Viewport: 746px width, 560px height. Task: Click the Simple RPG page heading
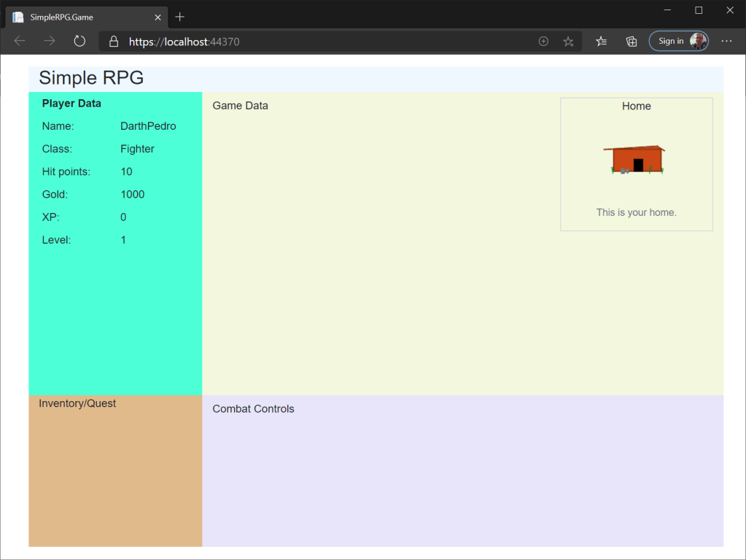click(91, 78)
